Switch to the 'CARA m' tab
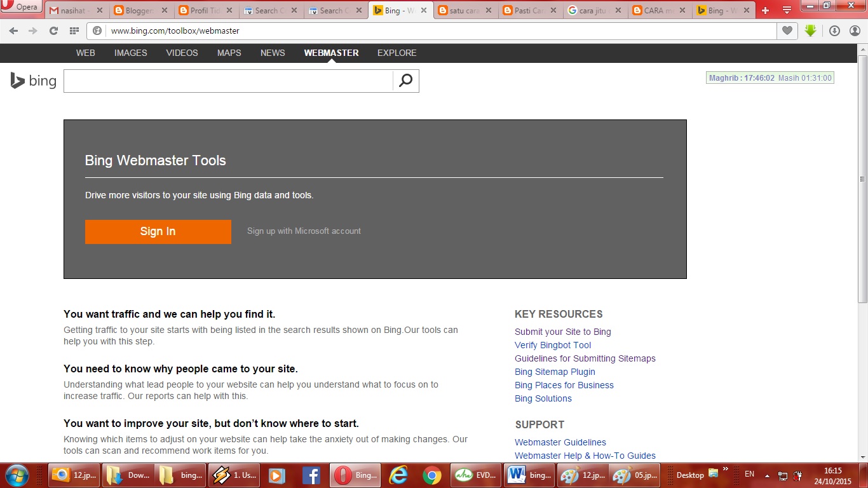Image resolution: width=868 pixels, height=488 pixels. [660, 10]
